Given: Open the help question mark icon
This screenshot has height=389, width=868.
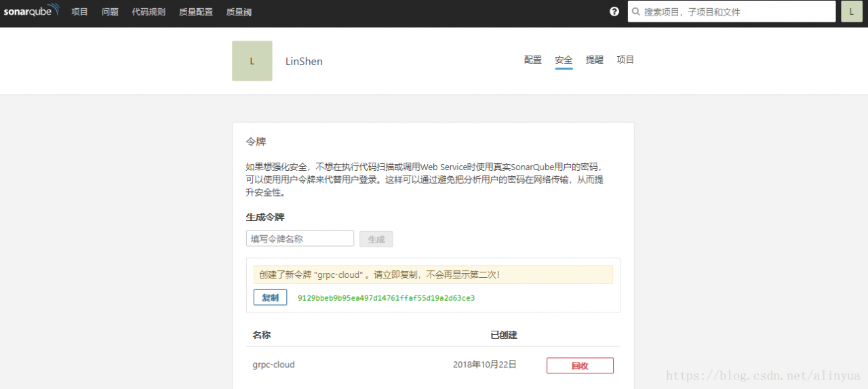Looking at the screenshot, I should [x=614, y=12].
